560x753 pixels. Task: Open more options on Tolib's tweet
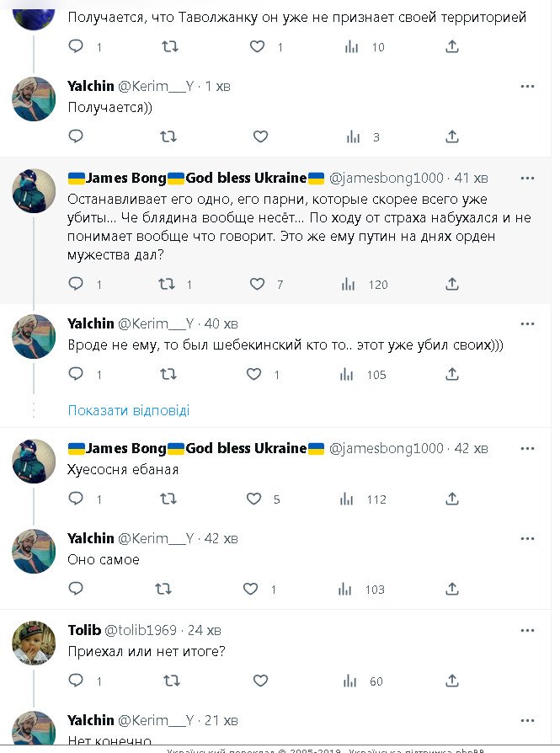(x=527, y=630)
